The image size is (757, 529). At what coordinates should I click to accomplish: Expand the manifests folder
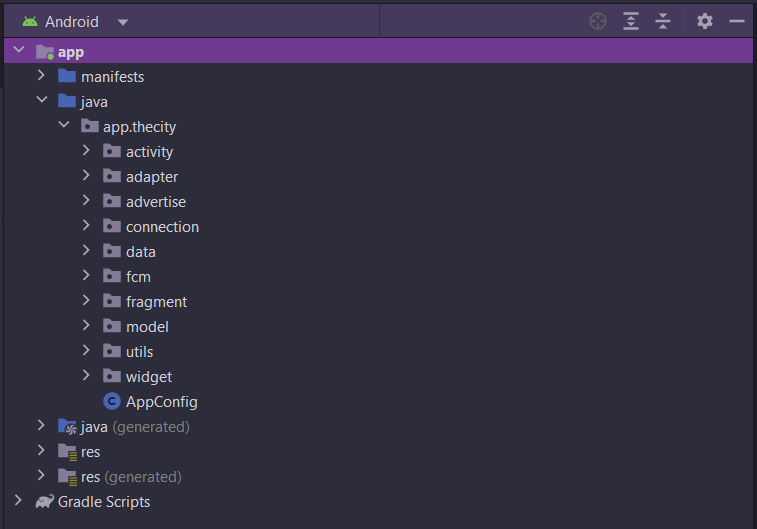(x=41, y=76)
